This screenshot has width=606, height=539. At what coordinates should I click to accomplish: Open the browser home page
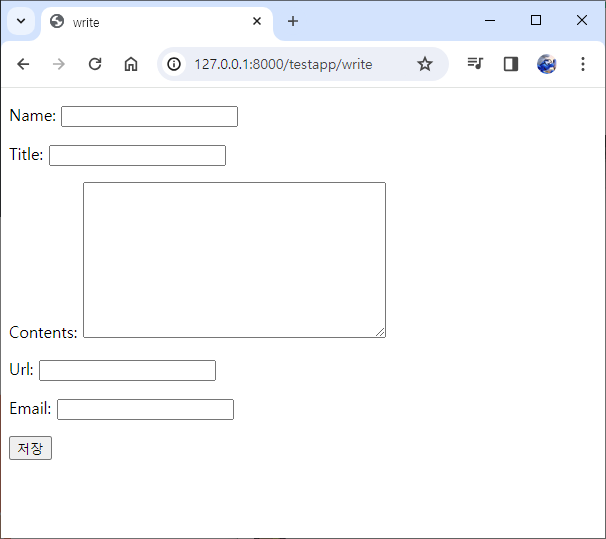click(131, 64)
